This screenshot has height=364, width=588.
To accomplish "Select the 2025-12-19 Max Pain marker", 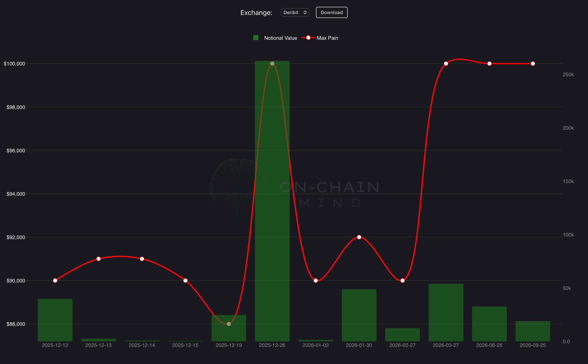I will point(229,324).
